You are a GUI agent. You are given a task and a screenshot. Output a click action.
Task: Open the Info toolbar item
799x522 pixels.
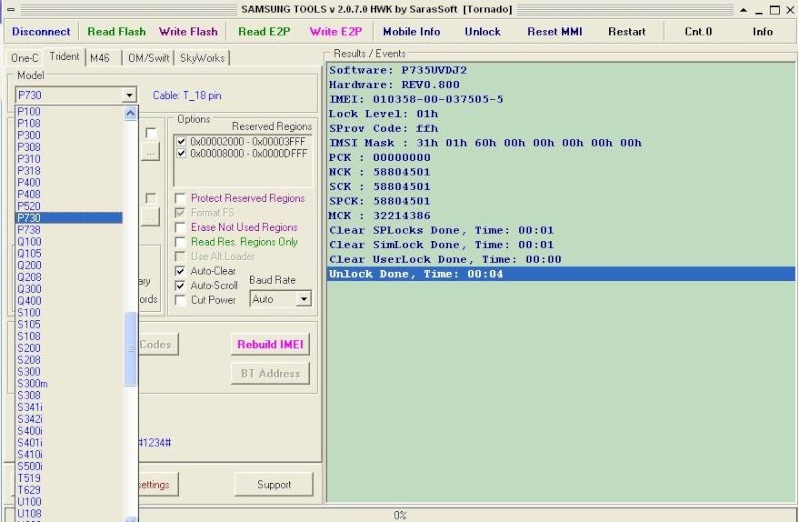[x=762, y=32]
